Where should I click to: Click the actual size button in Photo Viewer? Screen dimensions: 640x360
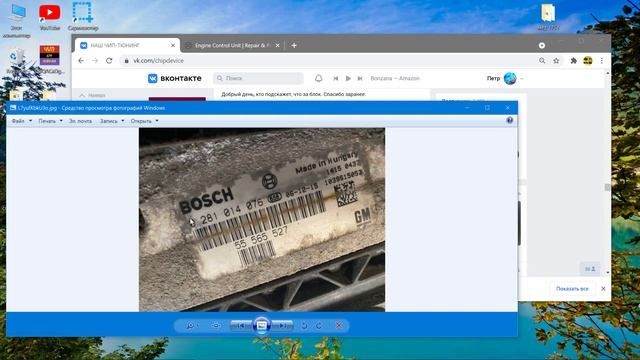click(x=216, y=325)
